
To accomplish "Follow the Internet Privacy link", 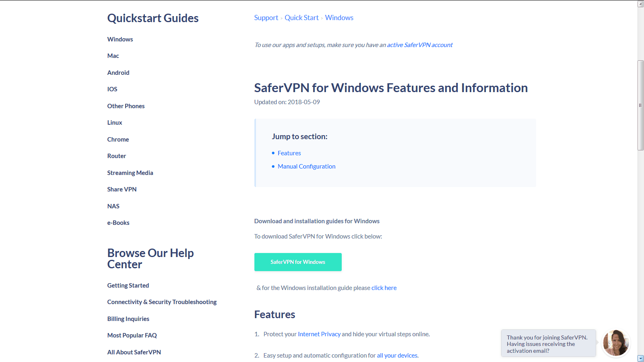I will tap(319, 334).
